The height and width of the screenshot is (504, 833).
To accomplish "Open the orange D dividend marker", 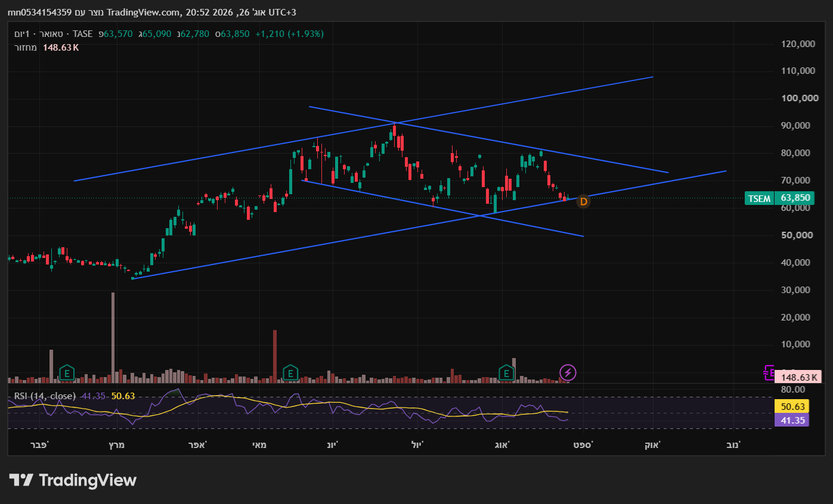I will (x=584, y=201).
